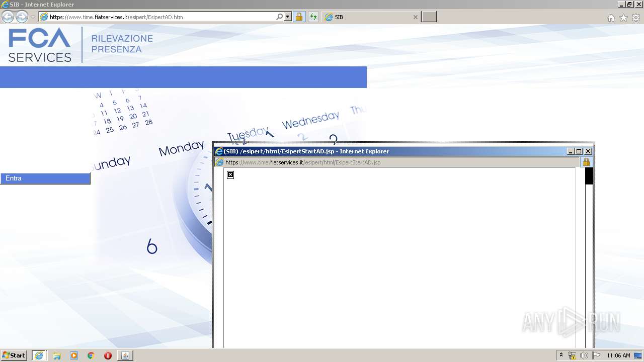Click the popup window address bar
Image resolution: width=644 pixels, height=362 pixels.
[x=397, y=162]
